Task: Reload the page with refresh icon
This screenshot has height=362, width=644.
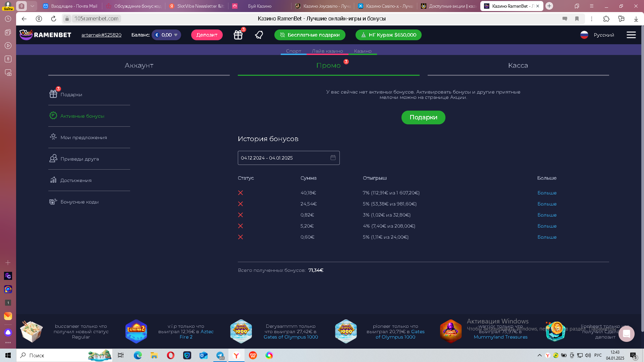Action: 54,19
